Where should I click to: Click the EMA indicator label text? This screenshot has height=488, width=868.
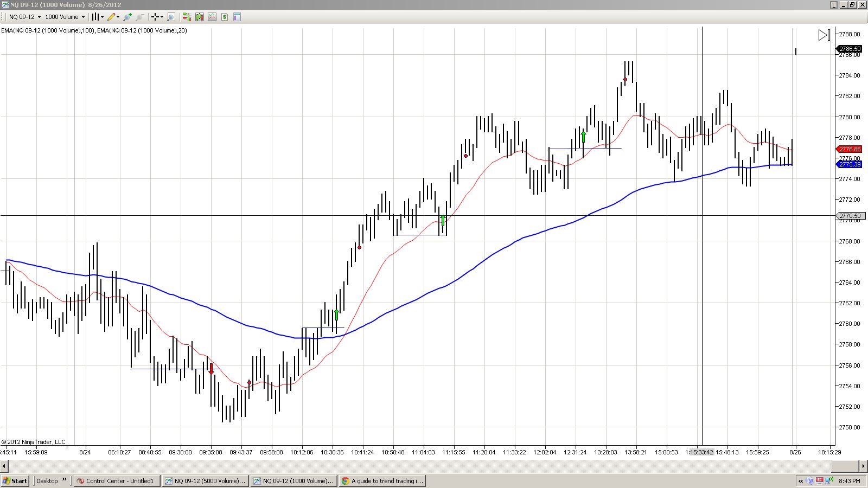(94, 30)
